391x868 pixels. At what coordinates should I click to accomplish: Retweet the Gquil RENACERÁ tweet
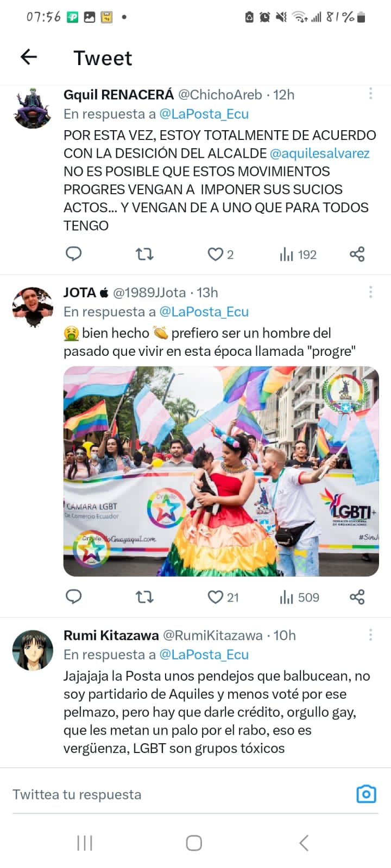click(x=144, y=254)
